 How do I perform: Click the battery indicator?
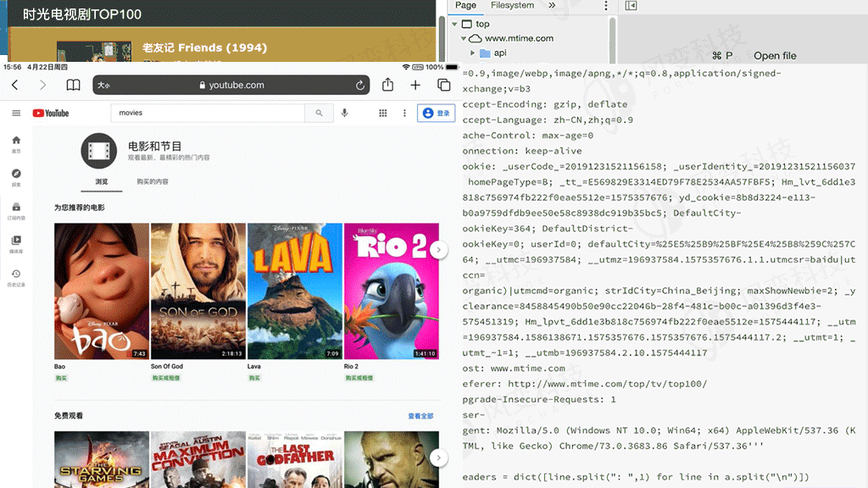[453, 67]
